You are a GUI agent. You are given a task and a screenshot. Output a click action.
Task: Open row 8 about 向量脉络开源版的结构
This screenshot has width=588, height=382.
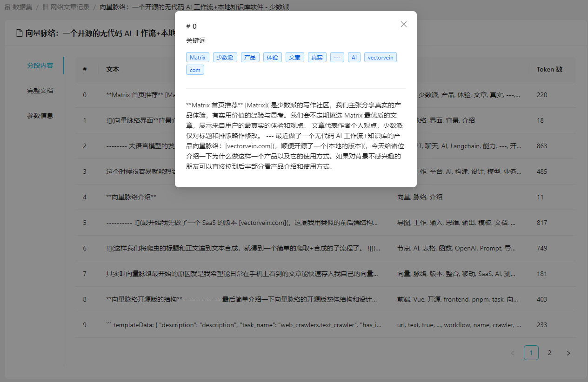[326, 299]
